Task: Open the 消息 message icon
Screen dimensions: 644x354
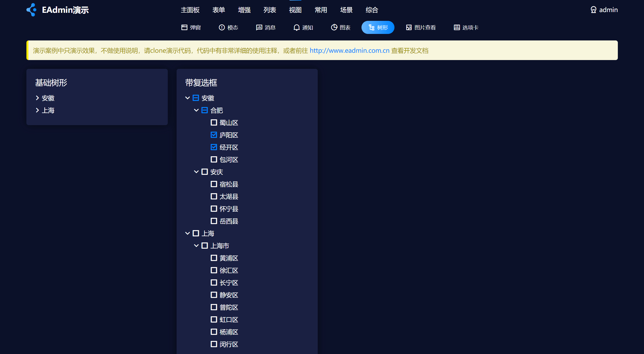Action: pyautogui.click(x=259, y=27)
